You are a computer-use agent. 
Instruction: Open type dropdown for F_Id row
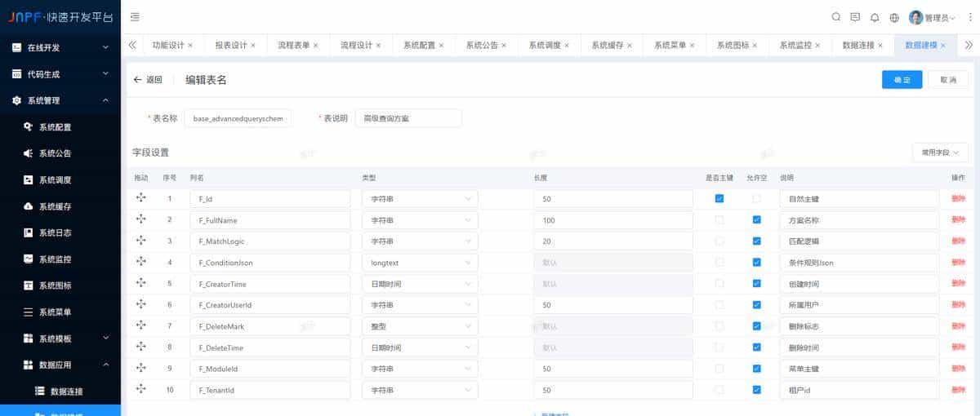tap(420, 198)
